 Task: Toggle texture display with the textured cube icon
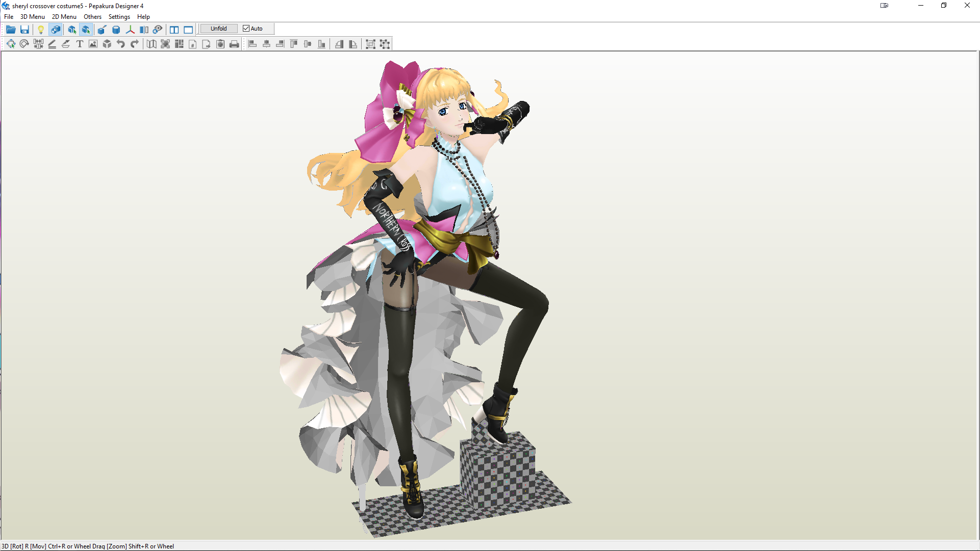click(56, 29)
